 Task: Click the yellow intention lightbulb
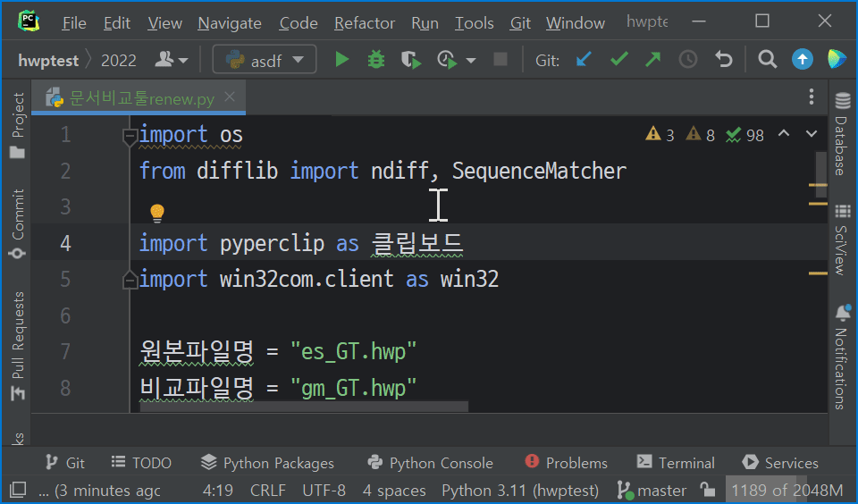click(157, 213)
